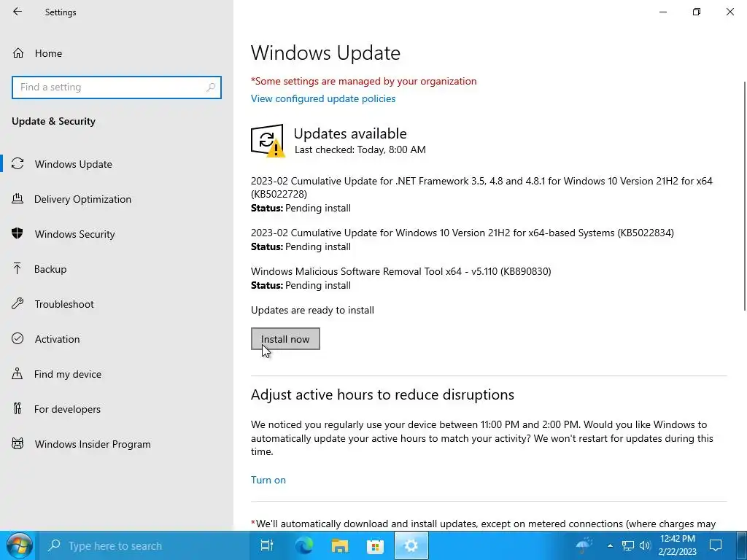The image size is (747, 560).
Task: Click the taskbar clock showing 12:42 PM
Action: click(x=677, y=545)
